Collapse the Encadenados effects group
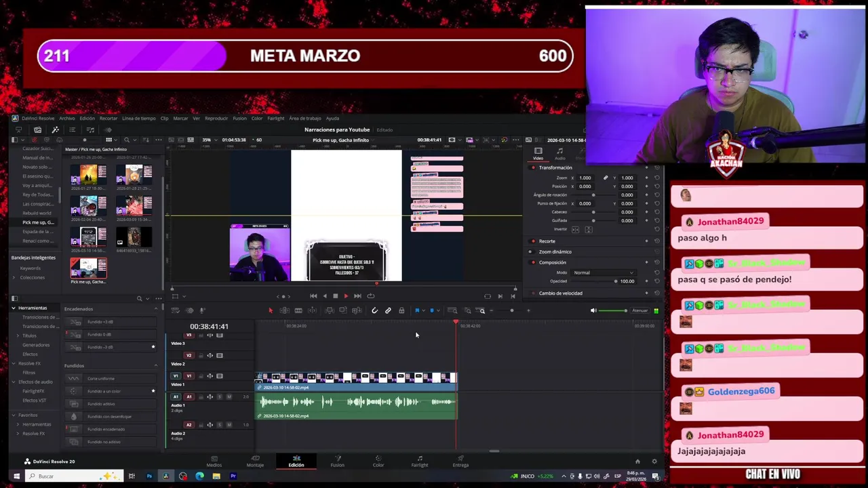The image size is (868, 488). tap(155, 309)
